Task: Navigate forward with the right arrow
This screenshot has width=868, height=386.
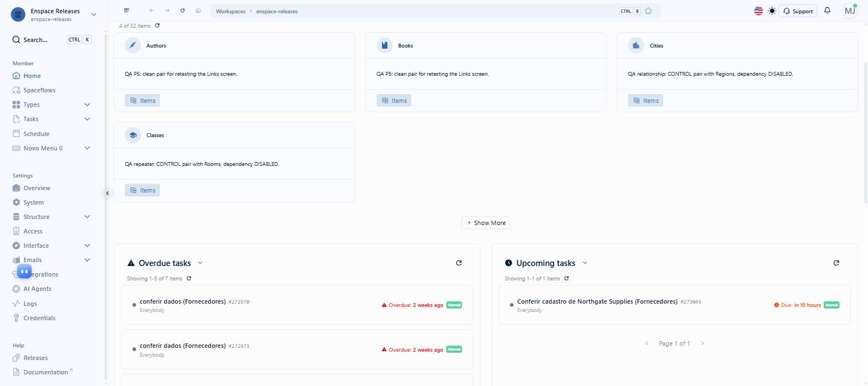Action: pyautogui.click(x=167, y=11)
